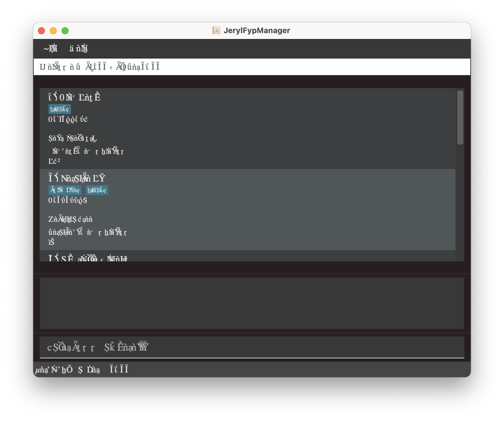Open the second menu in the menu bar
Viewport: 504px width, 421px height.
[78, 48]
